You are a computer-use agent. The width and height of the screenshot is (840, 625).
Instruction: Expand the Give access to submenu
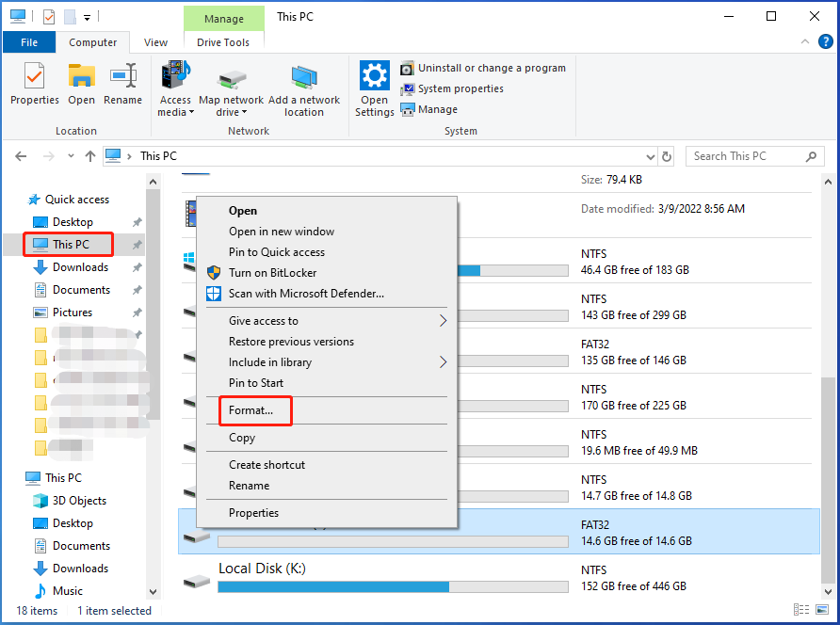click(327, 321)
